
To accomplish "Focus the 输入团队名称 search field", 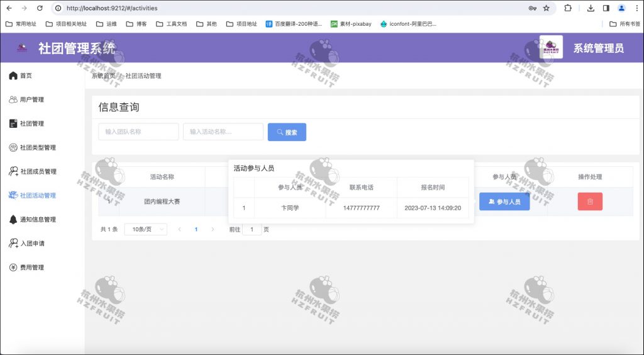I will (138, 132).
